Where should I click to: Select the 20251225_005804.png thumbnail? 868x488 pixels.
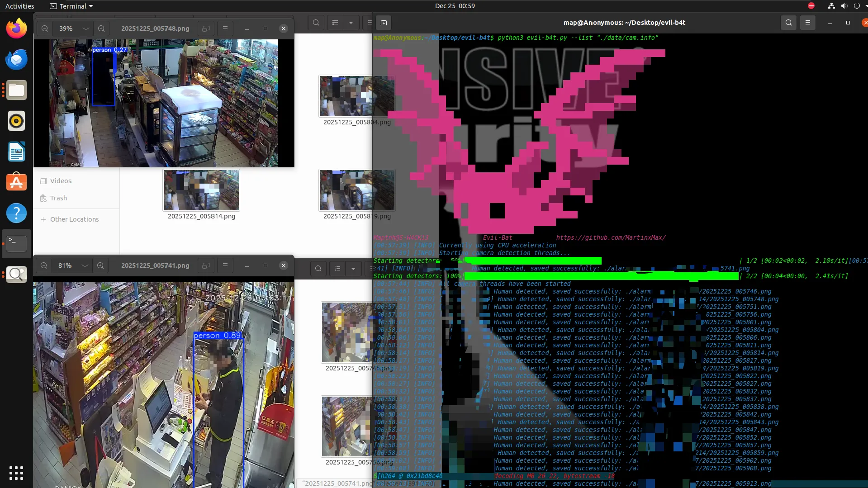[357, 96]
